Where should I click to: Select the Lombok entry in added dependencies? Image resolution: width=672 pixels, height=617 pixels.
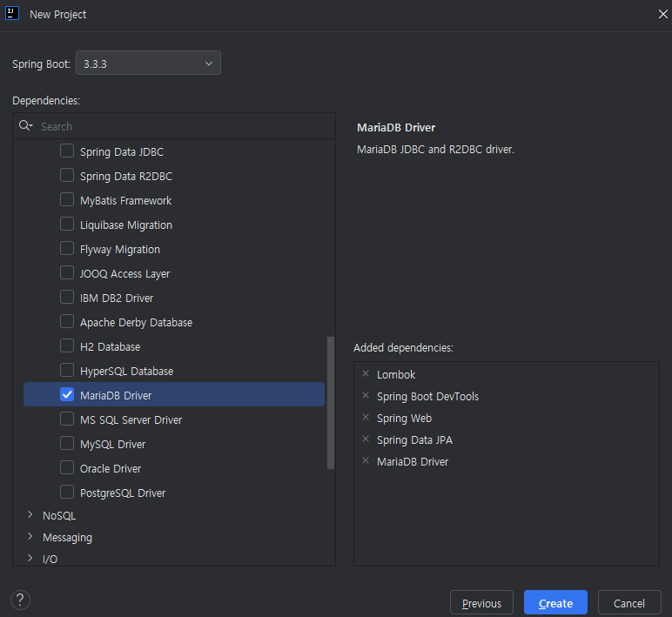tap(396, 374)
